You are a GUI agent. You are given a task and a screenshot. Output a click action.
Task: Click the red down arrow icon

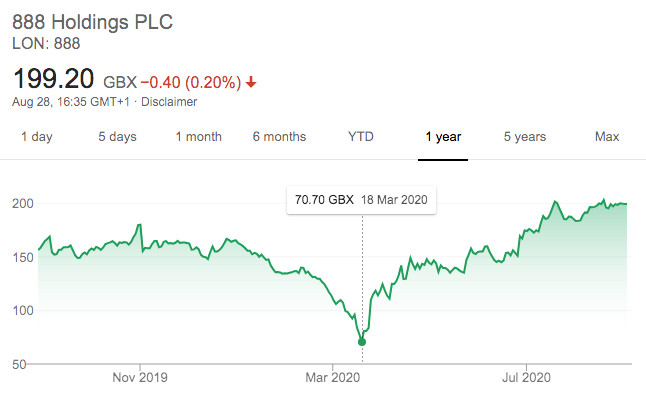(x=251, y=83)
